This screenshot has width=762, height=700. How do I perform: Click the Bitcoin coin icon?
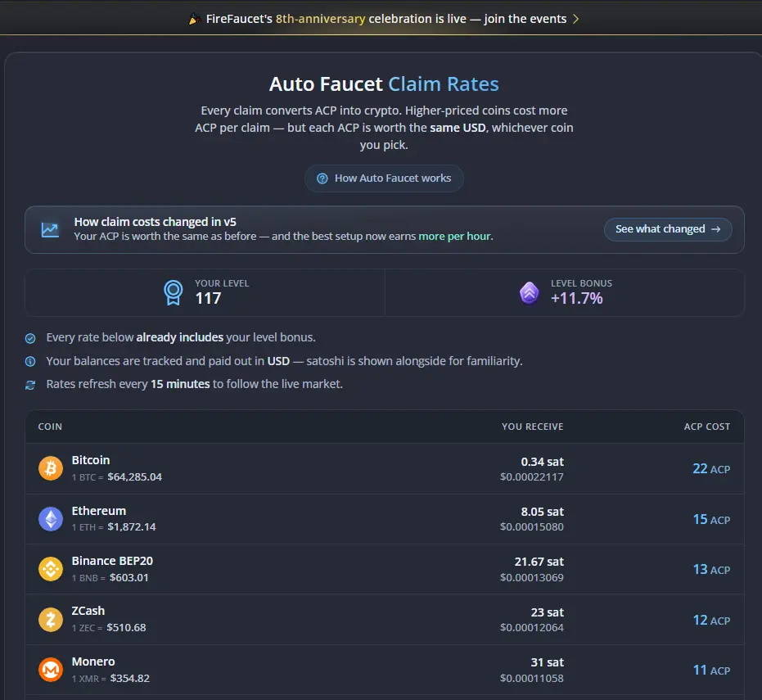[x=51, y=468]
